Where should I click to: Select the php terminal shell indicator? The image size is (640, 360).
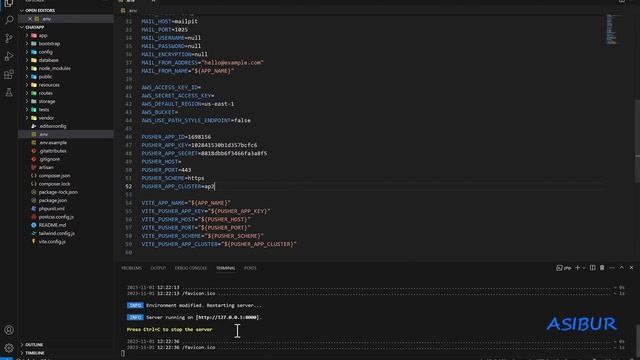[x=564, y=268]
